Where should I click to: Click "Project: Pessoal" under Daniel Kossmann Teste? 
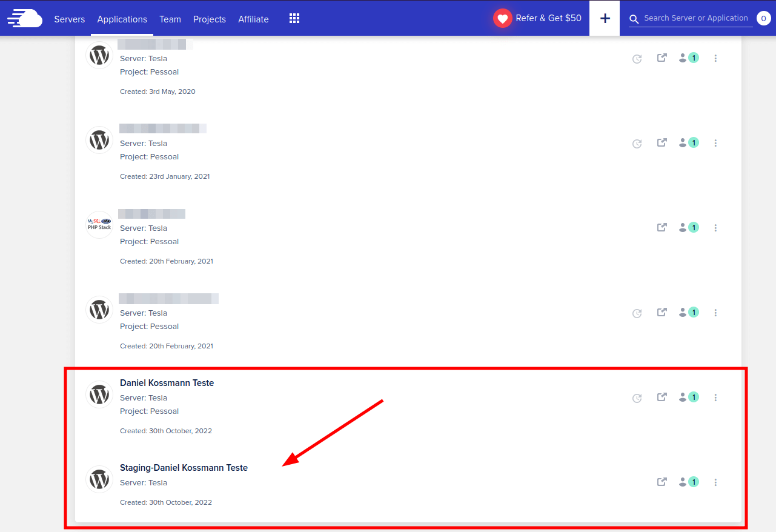(x=149, y=411)
